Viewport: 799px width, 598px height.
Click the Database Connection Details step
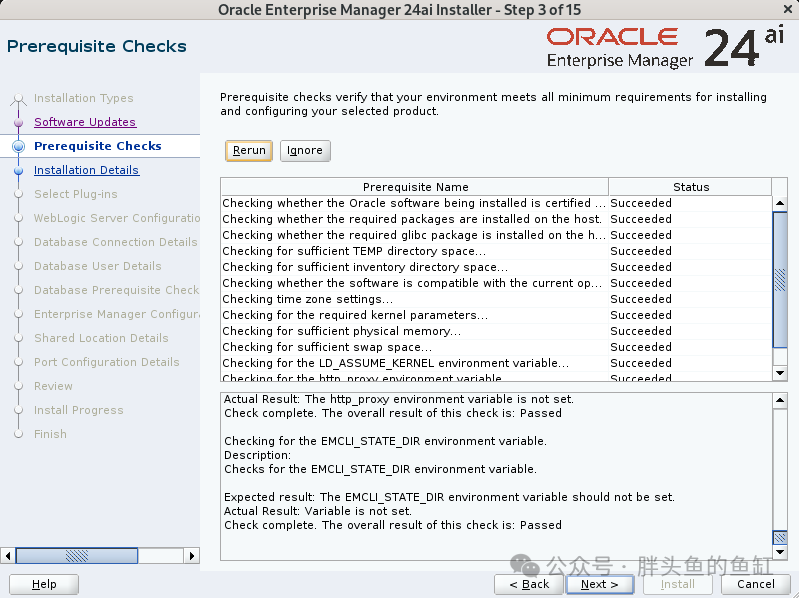coord(116,241)
